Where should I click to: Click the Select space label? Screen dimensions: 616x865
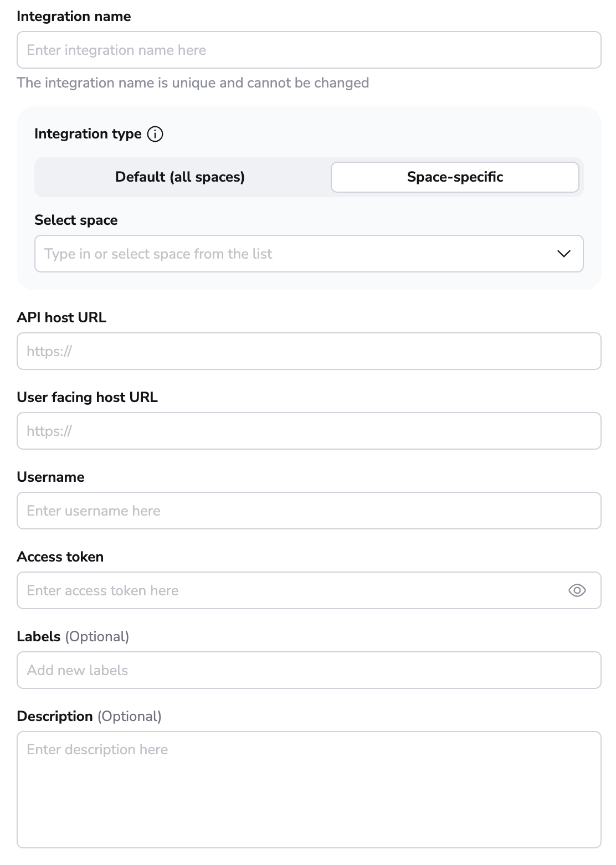[76, 220]
